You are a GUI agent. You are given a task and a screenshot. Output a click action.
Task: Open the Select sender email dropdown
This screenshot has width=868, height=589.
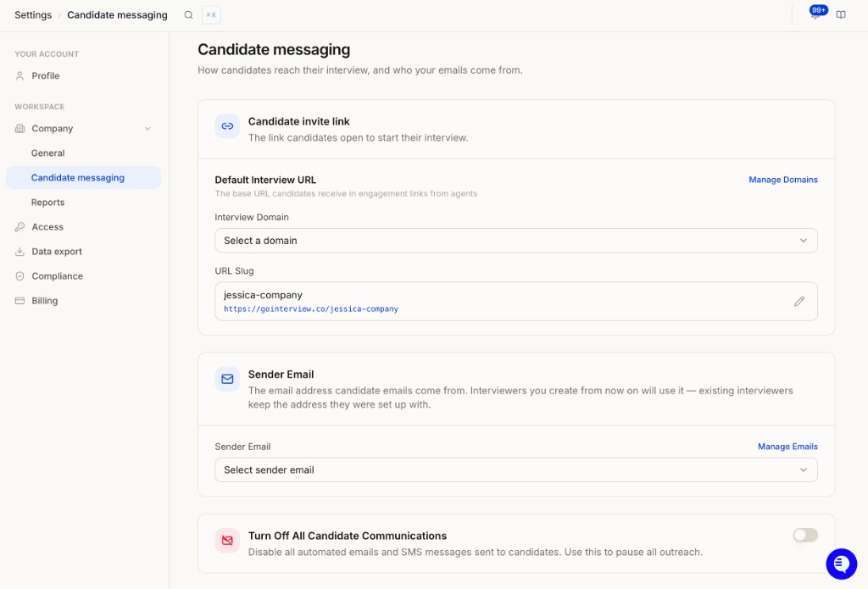[516, 470]
